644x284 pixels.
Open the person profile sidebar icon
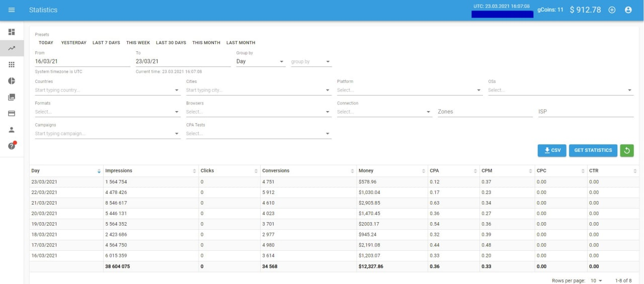tap(12, 130)
